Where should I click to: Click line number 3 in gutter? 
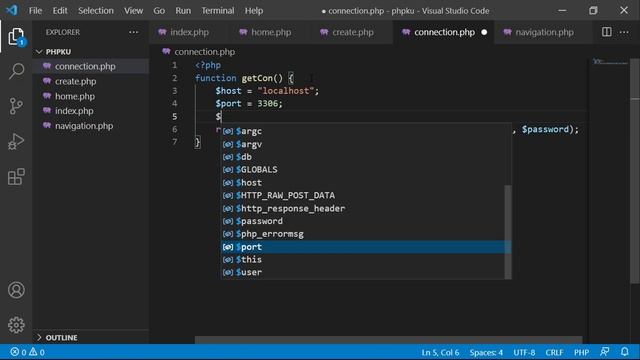(175, 91)
